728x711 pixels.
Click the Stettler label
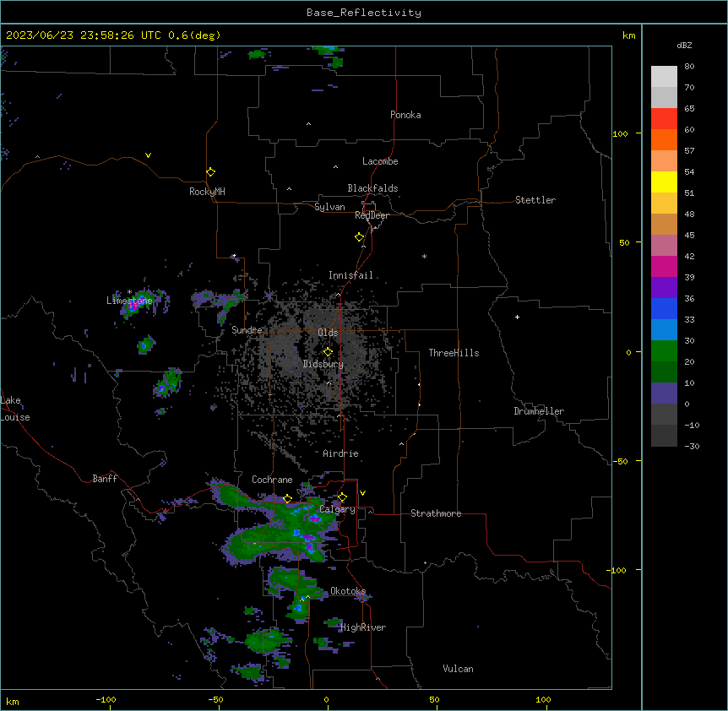(535, 200)
